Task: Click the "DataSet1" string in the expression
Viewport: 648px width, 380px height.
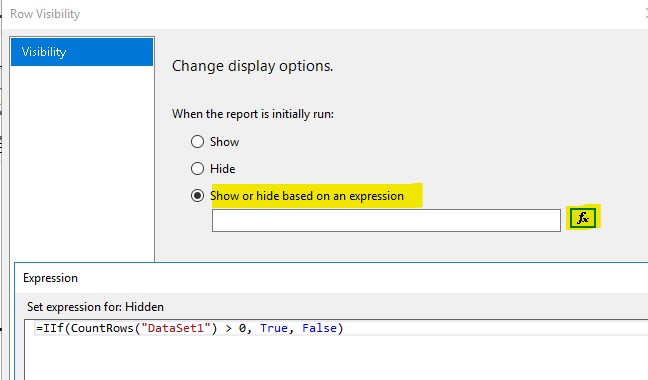Action: [x=176, y=328]
